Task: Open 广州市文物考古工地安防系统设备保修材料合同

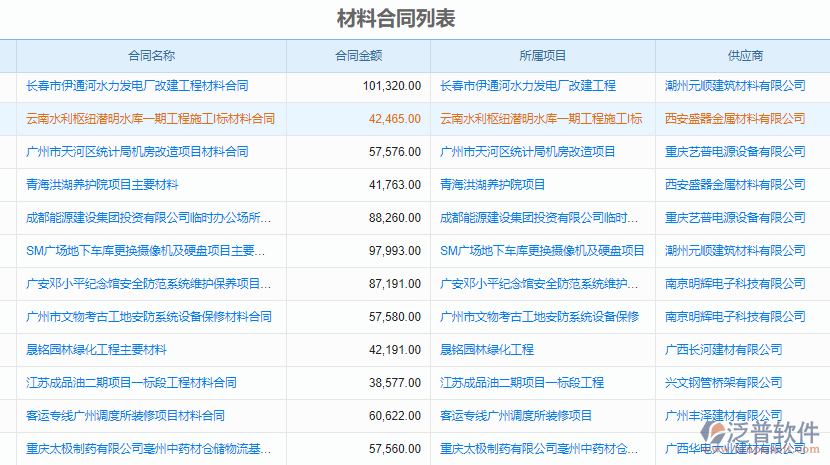Action: (x=149, y=317)
